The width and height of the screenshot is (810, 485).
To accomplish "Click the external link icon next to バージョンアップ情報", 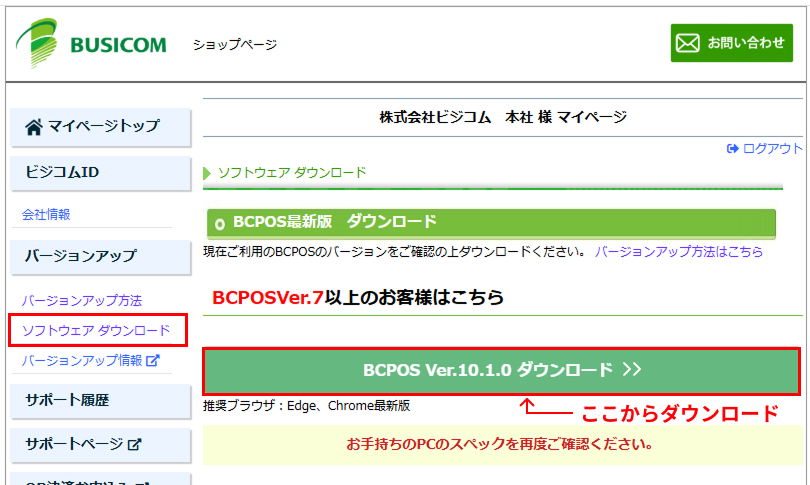I will [x=153, y=360].
